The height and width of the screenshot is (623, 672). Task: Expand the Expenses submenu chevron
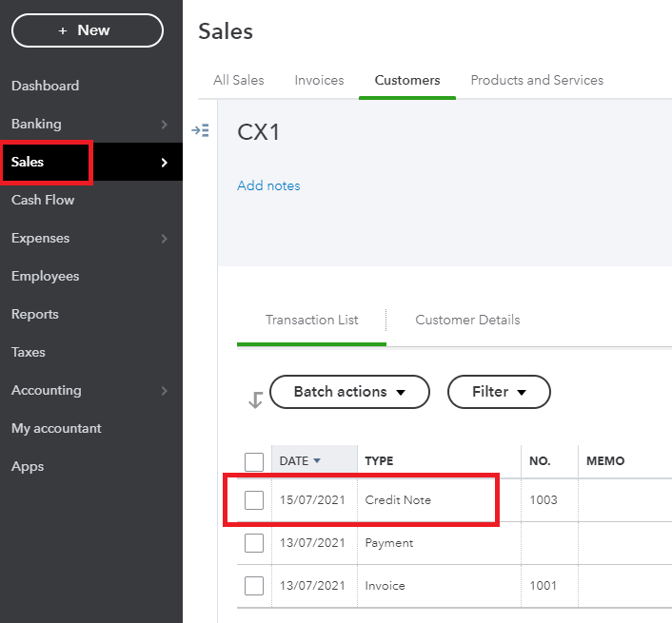point(164,239)
